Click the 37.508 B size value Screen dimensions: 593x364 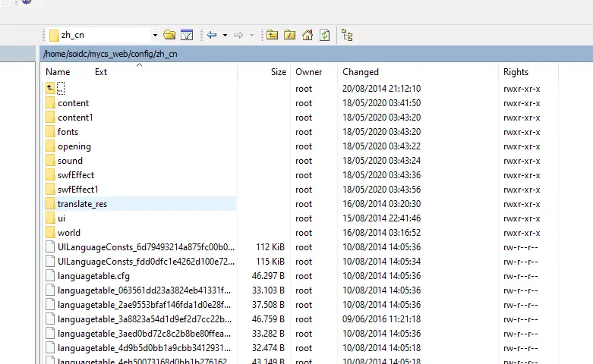[268, 305]
